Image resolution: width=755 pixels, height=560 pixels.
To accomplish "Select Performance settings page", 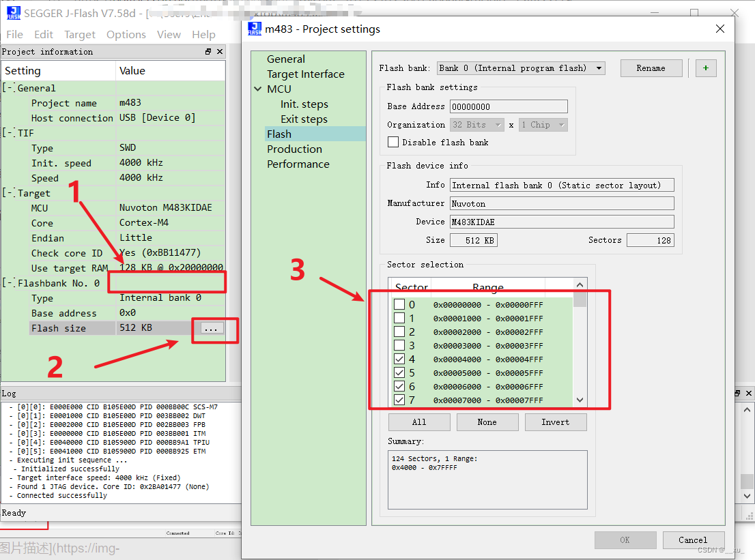I will click(298, 164).
